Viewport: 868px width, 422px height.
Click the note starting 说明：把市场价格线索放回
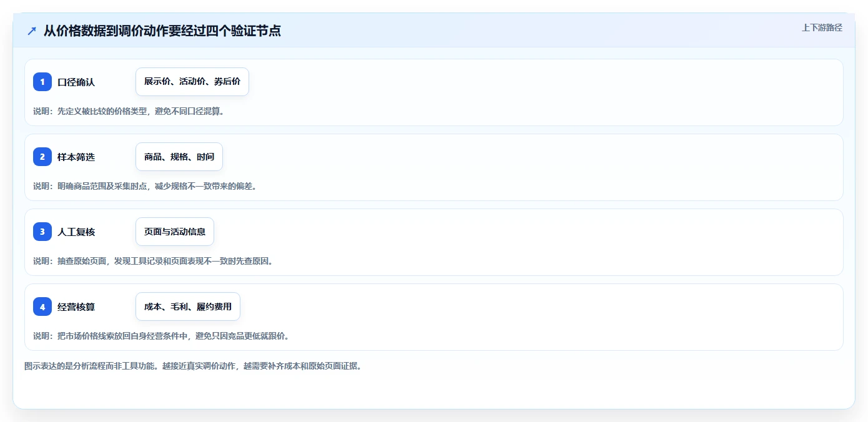click(x=161, y=336)
